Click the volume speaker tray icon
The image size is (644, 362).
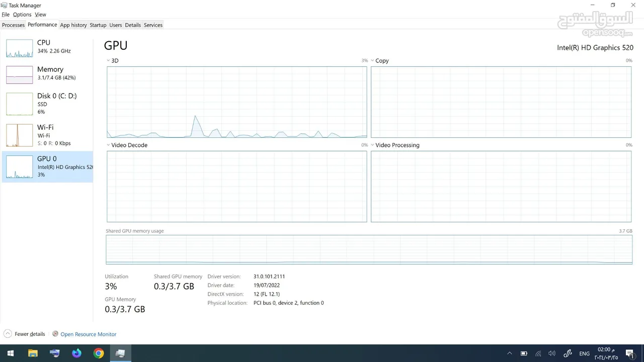[552, 353]
